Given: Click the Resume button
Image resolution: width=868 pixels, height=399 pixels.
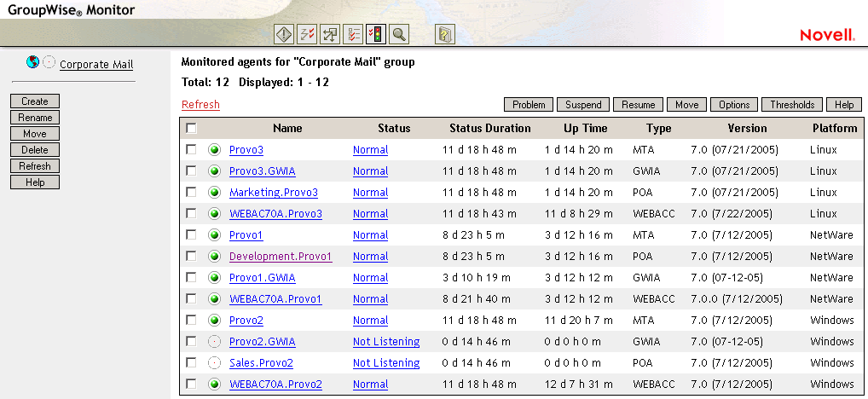Looking at the screenshot, I should (x=639, y=105).
